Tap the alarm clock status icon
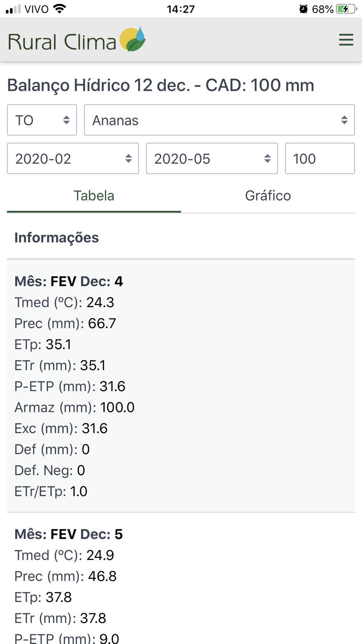This screenshot has width=362, height=644. (x=303, y=9)
